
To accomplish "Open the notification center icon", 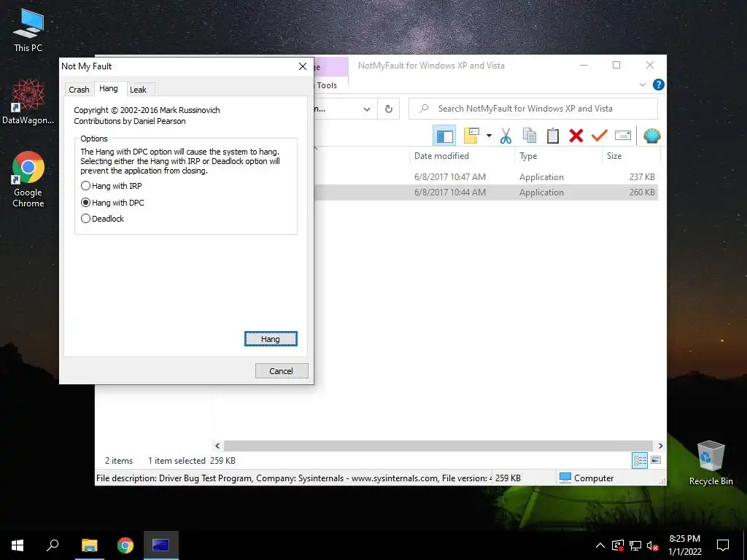I will click(723, 545).
